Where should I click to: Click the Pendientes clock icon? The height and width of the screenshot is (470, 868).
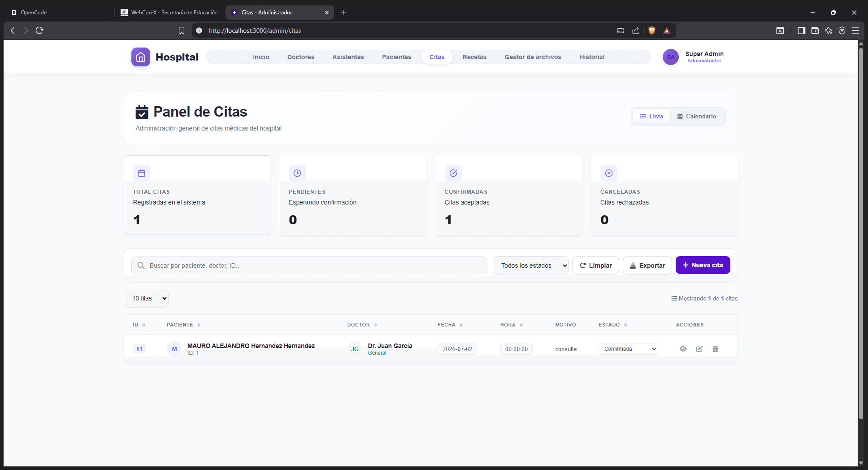[x=297, y=173]
